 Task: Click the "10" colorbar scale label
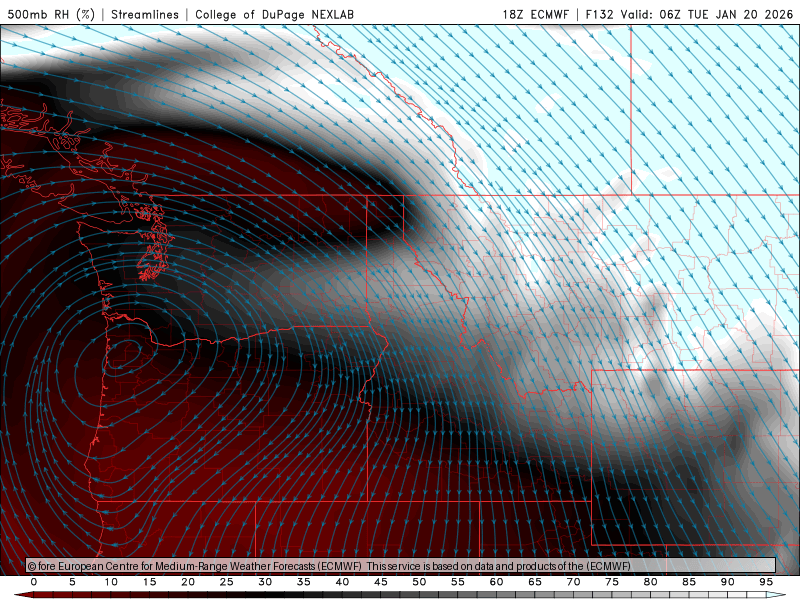(x=111, y=582)
